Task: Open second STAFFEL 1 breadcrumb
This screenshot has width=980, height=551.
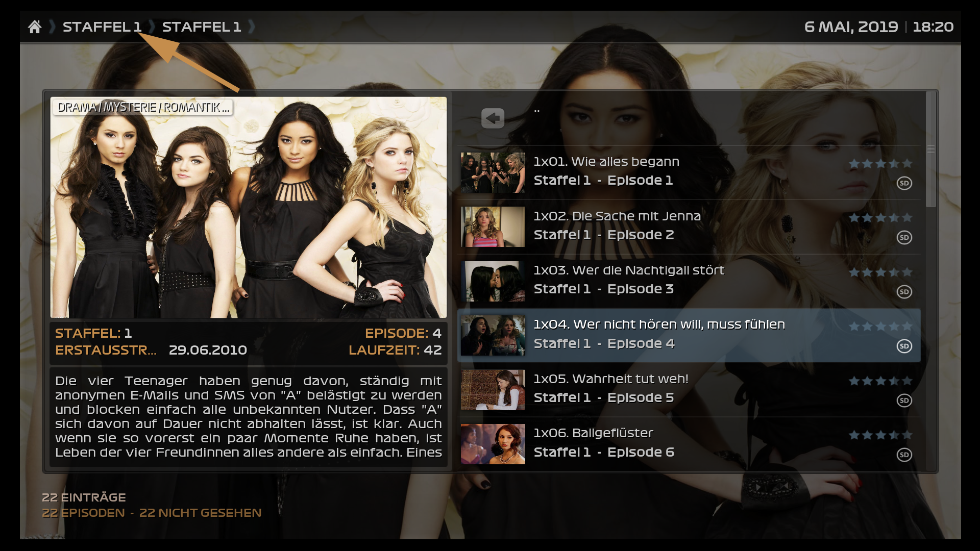Action: point(202,27)
